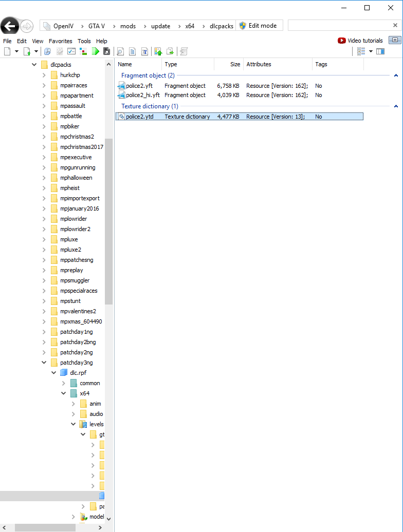Open the Video tutorials link
This screenshot has height=532, width=403.
(x=365, y=41)
